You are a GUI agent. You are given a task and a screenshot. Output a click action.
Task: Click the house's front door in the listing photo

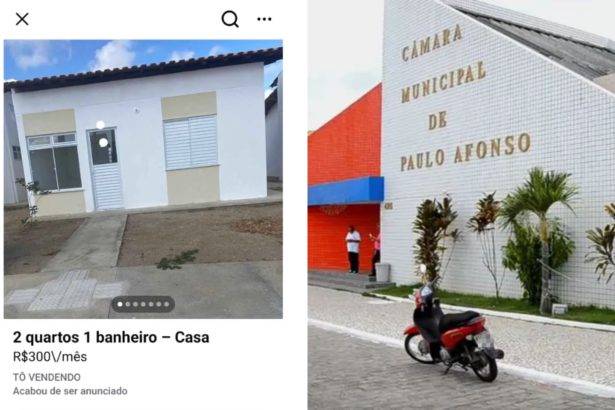[x=105, y=169]
